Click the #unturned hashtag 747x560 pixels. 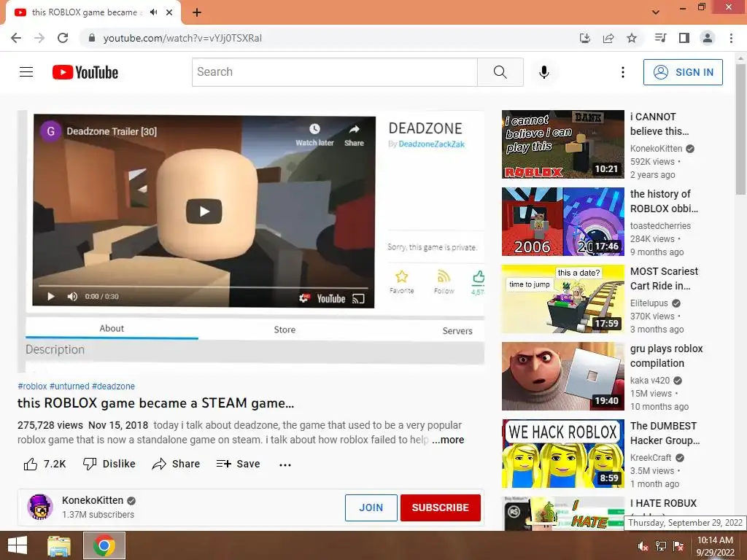point(69,386)
